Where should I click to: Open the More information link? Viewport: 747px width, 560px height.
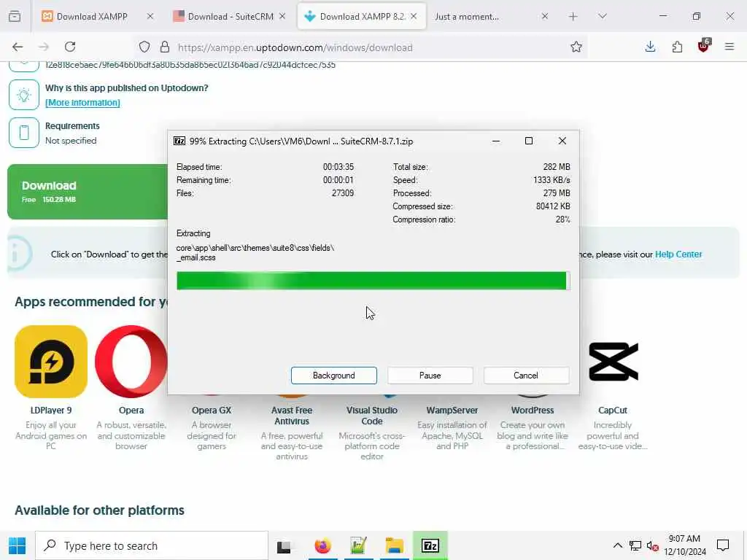point(82,102)
